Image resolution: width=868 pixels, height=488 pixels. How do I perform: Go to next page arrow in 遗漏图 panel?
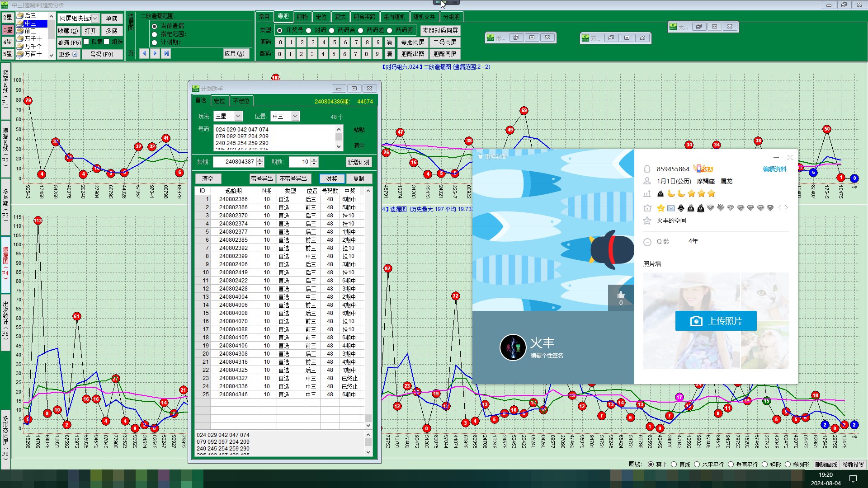point(155,53)
